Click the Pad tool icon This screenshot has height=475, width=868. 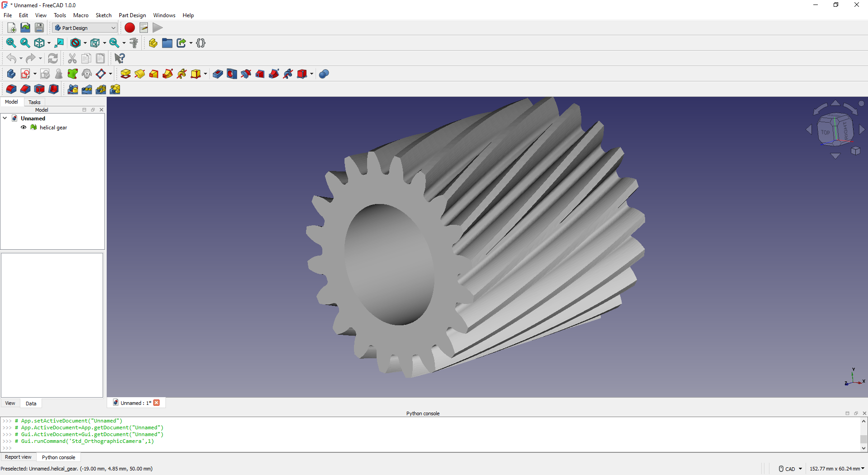[x=126, y=74]
